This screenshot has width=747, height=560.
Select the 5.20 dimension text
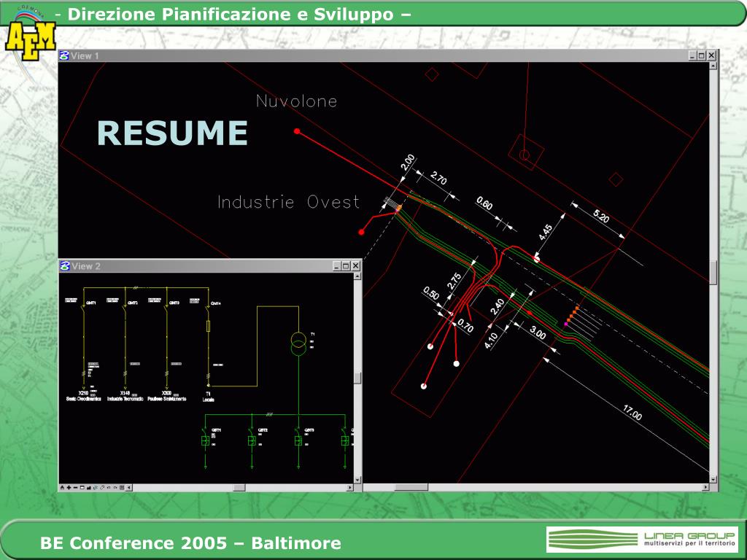601,216
